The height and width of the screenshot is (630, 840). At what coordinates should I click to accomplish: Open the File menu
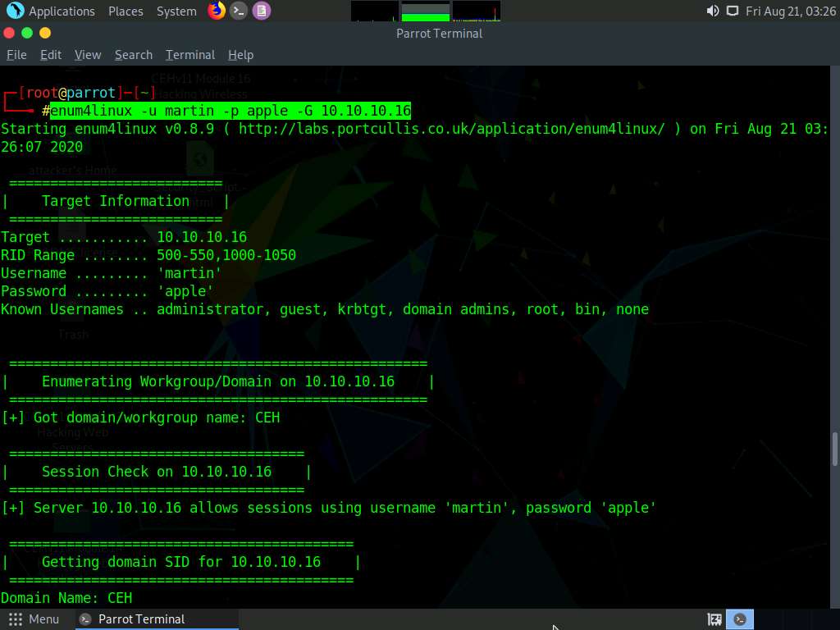[x=16, y=55]
